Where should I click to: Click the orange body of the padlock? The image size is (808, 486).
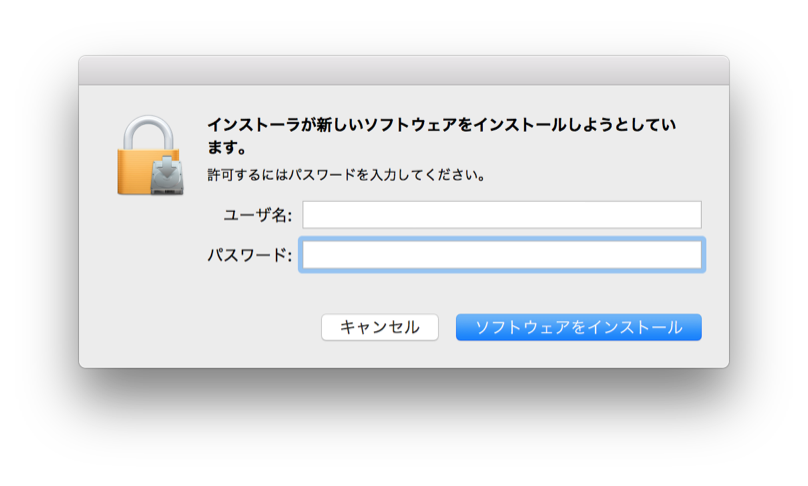coord(133,172)
